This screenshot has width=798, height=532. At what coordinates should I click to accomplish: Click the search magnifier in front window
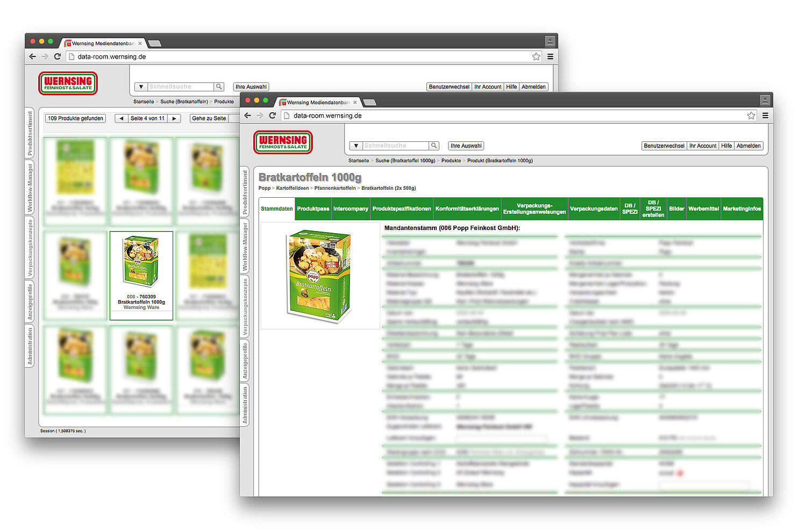pyautogui.click(x=434, y=146)
